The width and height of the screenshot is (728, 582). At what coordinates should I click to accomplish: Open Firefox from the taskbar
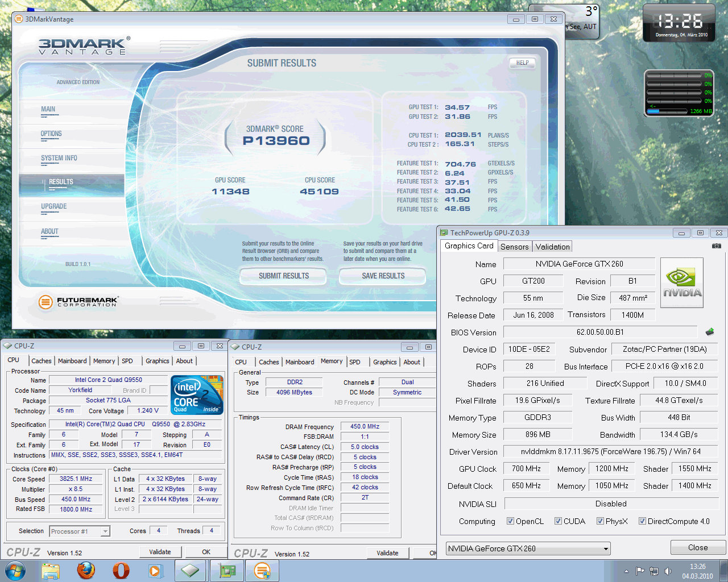pyautogui.click(x=86, y=570)
